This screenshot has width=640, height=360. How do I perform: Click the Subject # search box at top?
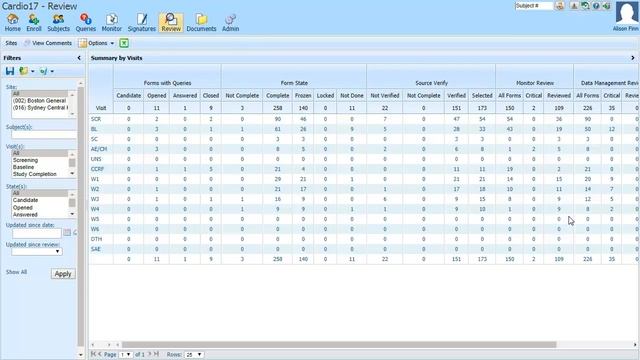(534, 6)
